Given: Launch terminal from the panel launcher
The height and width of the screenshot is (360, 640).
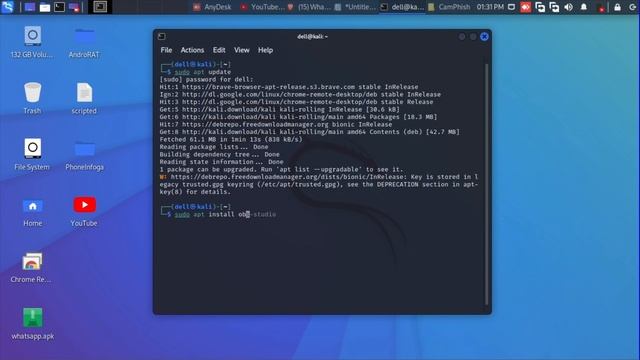Looking at the screenshot, I should (x=60, y=7).
